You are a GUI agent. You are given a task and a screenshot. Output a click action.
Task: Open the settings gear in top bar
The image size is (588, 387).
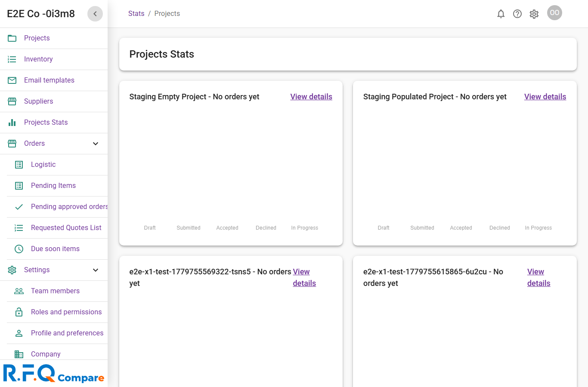[534, 14]
